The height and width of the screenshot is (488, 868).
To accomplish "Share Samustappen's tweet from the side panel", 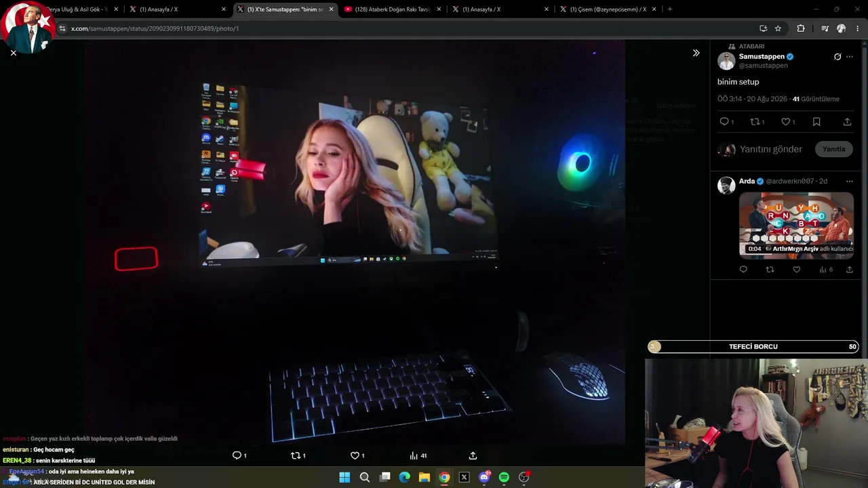I will coord(847,122).
